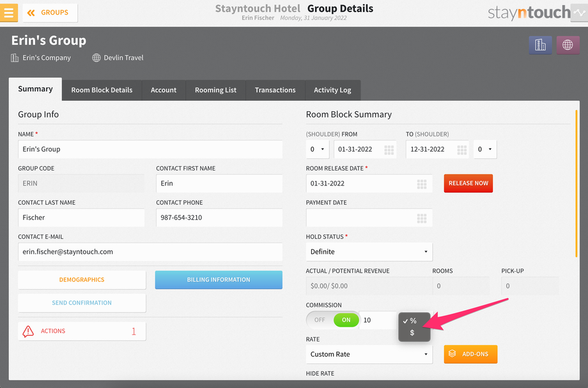
Task: Click group Name input field
Action: 150,149
